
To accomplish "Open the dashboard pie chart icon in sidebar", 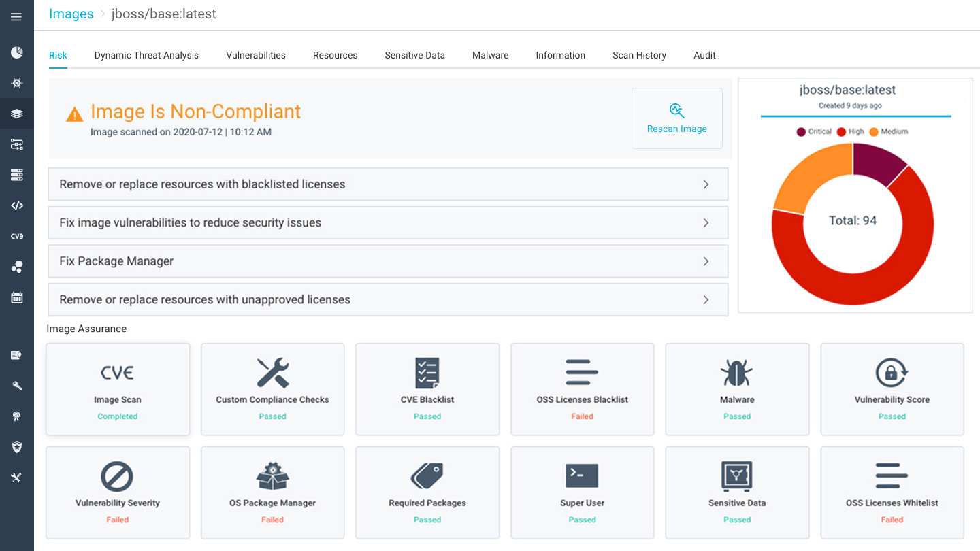I will coord(16,52).
